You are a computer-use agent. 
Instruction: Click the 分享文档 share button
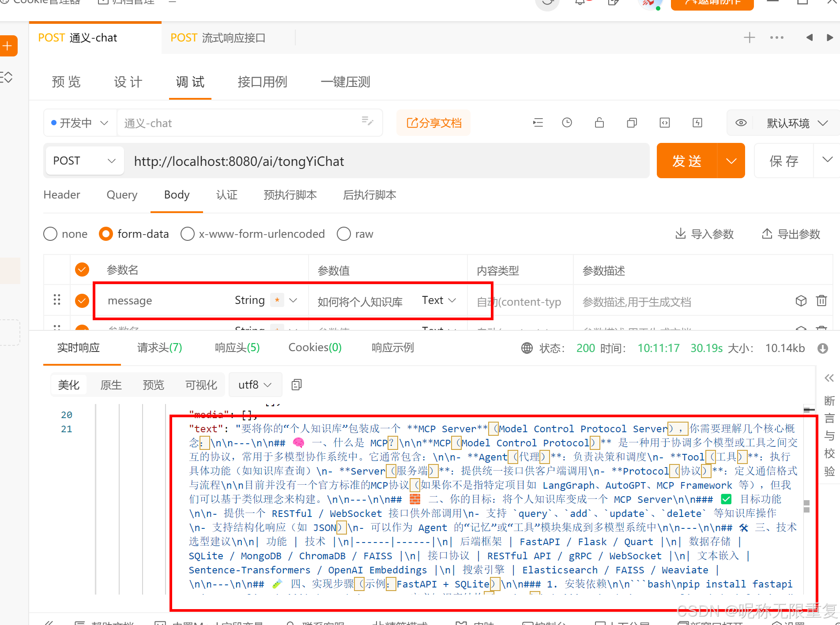(433, 123)
